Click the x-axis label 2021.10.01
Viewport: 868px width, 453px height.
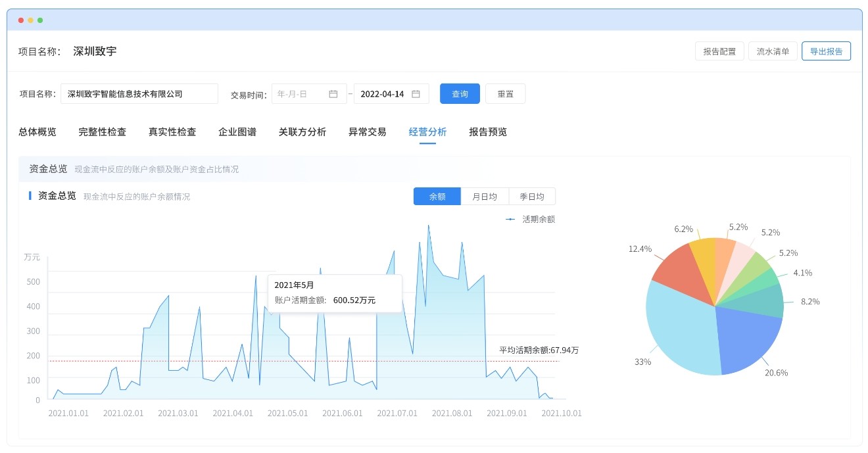(x=562, y=414)
